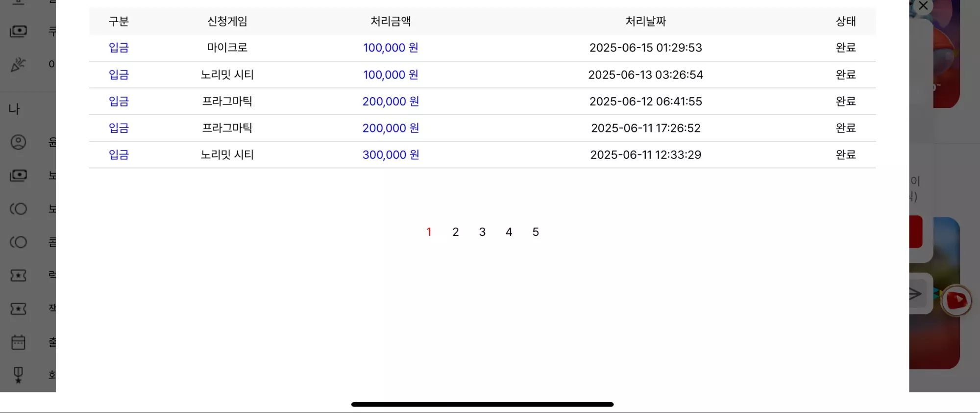This screenshot has height=413, width=980.
Task: Open the user profile sidebar icon
Action: [x=18, y=142]
